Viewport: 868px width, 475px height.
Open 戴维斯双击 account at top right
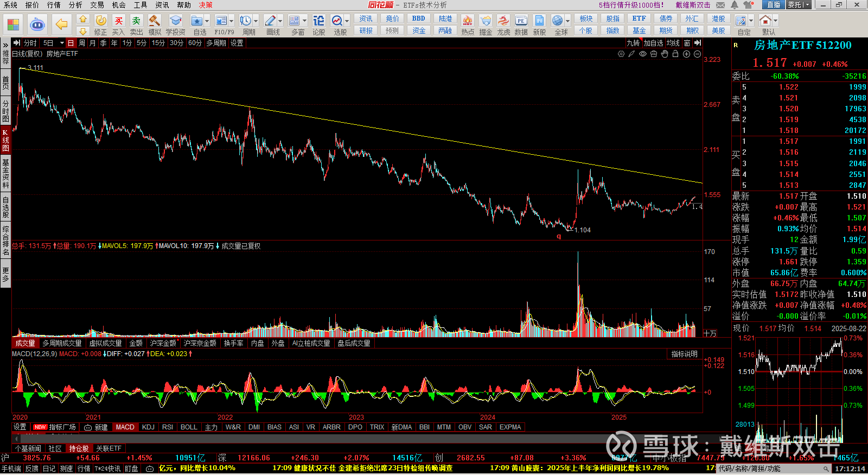[x=693, y=5]
